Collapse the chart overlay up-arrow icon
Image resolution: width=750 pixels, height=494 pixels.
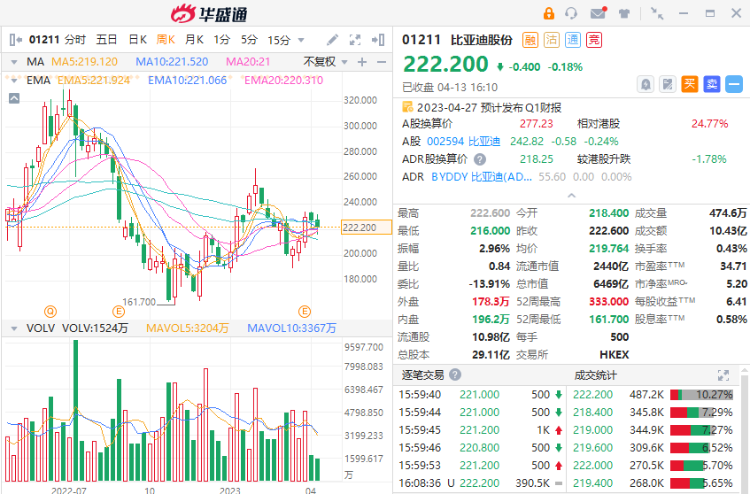tap(14, 99)
